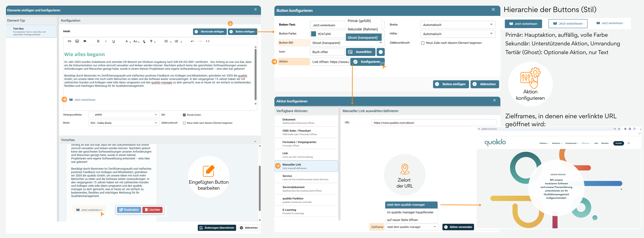Image resolution: width=644 pixels, height=238 pixels.
Task: Click the undo arrow icon
Action: point(192,41)
